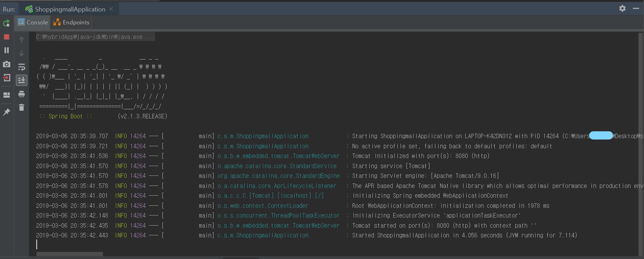Click o.a.catalina.core.AprLifecycleListener logger
Image resolution: width=644 pixels, height=259 pixels.
[x=277, y=186]
